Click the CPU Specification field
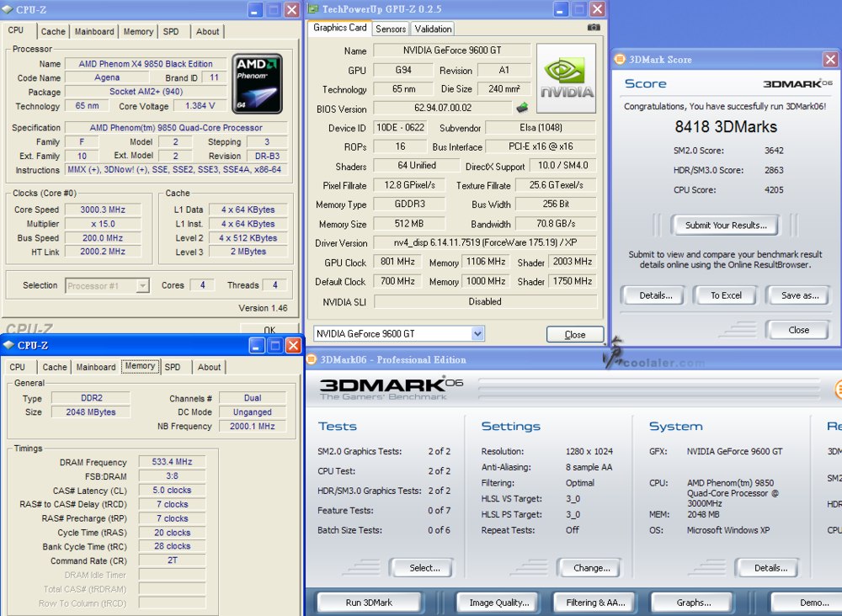The image size is (842, 616). coord(176,128)
